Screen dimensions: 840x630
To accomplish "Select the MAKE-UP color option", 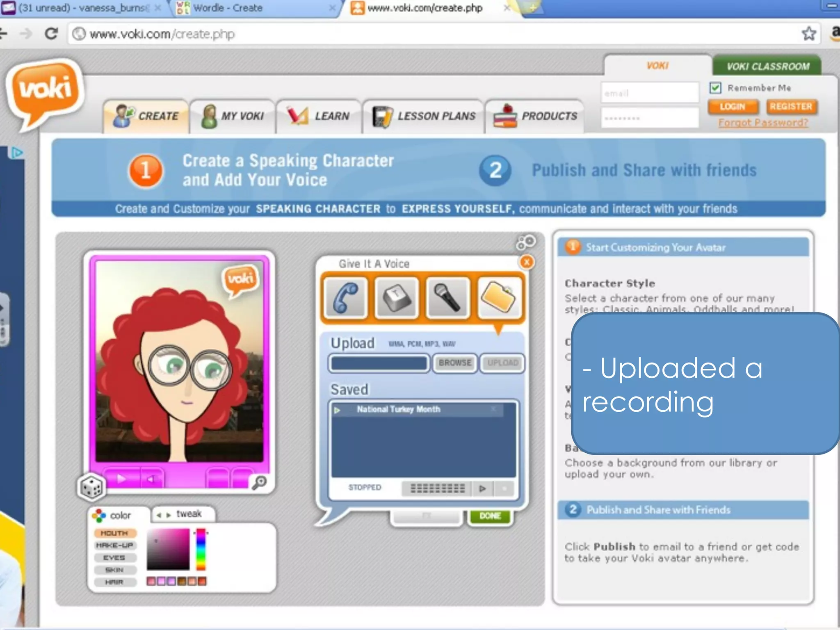I will 115,546.
